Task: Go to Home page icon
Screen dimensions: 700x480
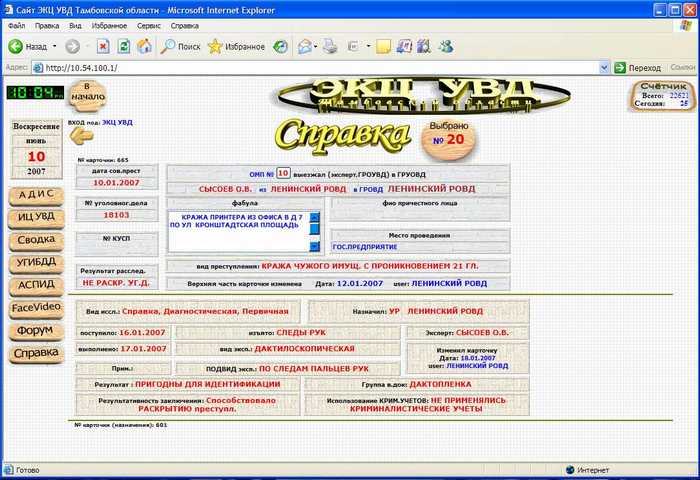Action: click(x=144, y=46)
